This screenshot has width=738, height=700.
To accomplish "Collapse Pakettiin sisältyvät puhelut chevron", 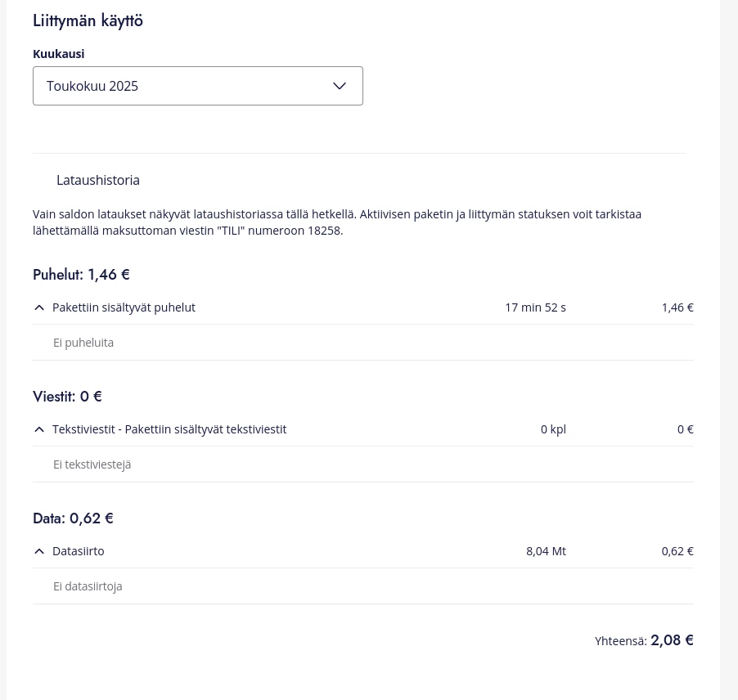I will tap(39, 307).
